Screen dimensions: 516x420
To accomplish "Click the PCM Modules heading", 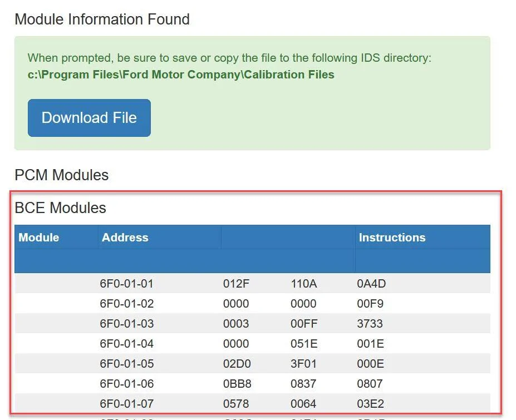I will (62, 175).
